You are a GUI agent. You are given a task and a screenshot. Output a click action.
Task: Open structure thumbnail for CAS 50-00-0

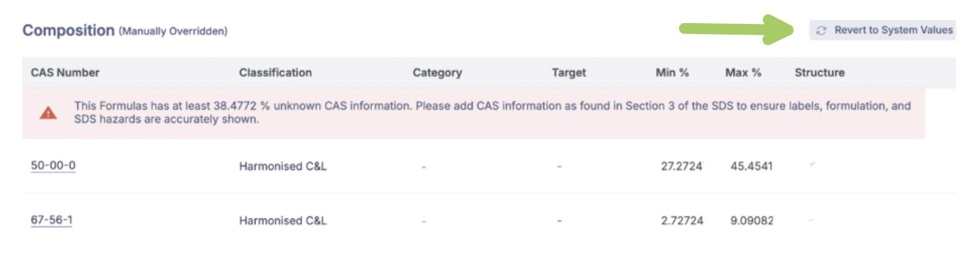(x=812, y=165)
